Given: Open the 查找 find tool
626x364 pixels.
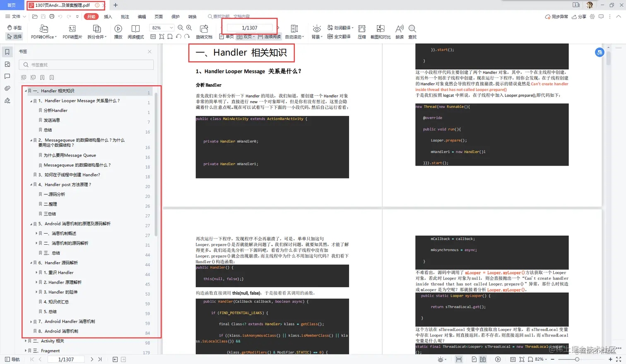Looking at the screenshot, I should pyautogui.click(x=412, y=32).
